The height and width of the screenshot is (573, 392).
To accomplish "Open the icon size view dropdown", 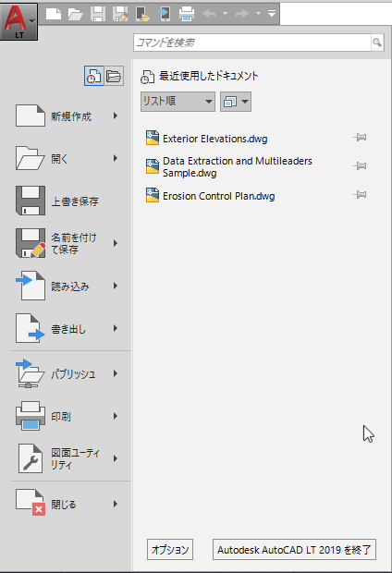I will [236, 102].
